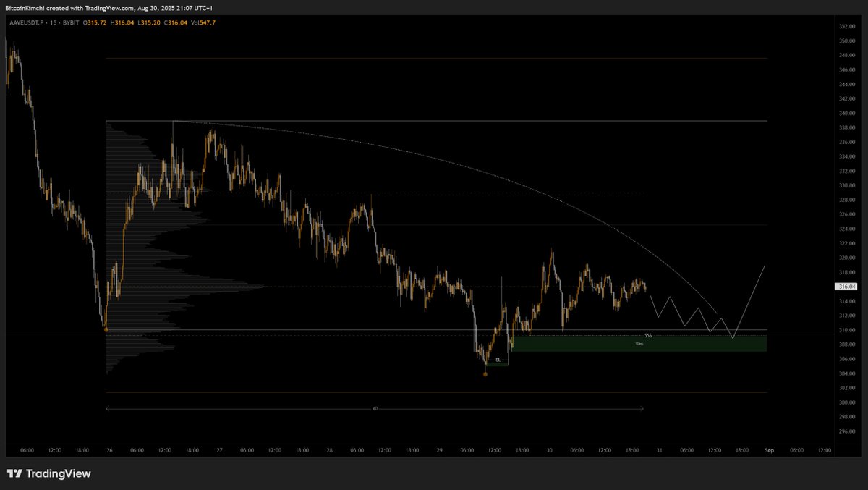
Task: Click the 27 date label on the time axis
Action: click(x=218, y=450)
